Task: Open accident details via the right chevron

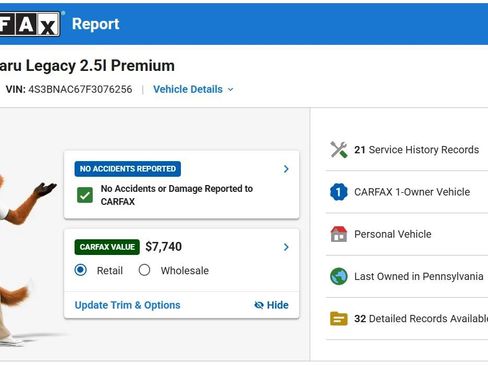Action: (x=286, y=169)
